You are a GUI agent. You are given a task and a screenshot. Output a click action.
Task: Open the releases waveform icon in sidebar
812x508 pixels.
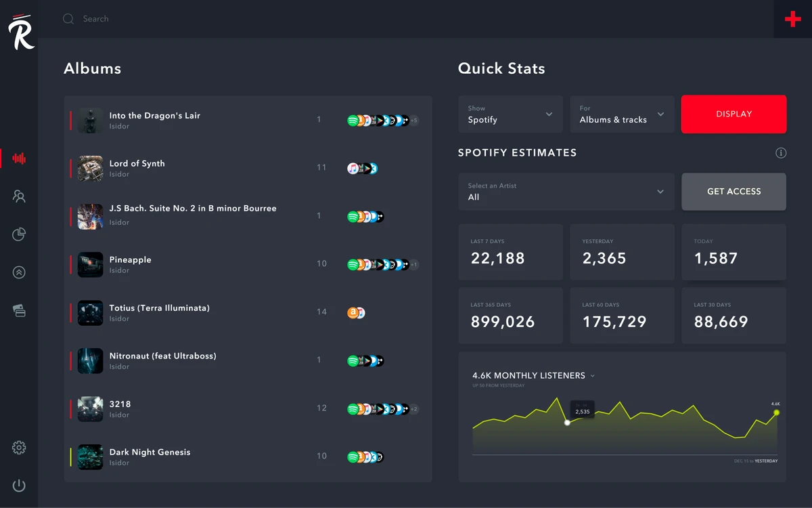pos(19,158)
